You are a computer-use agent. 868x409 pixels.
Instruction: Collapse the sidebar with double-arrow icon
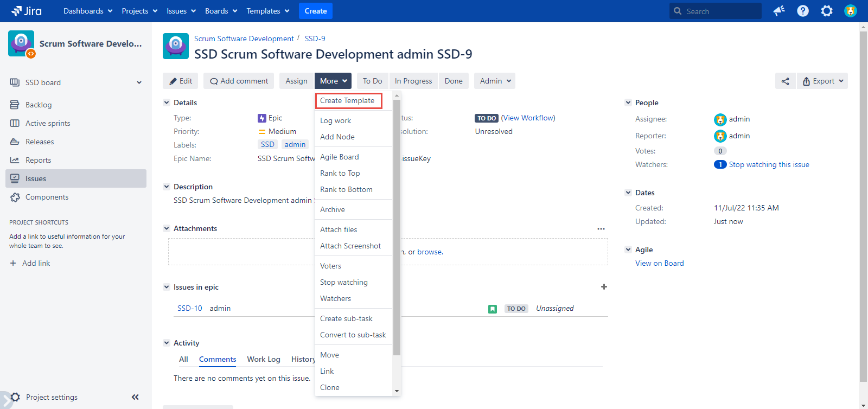pos(135,397)
